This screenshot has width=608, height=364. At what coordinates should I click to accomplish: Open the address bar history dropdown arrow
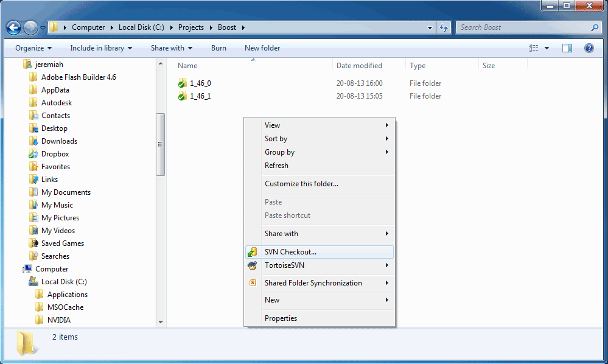430,27
